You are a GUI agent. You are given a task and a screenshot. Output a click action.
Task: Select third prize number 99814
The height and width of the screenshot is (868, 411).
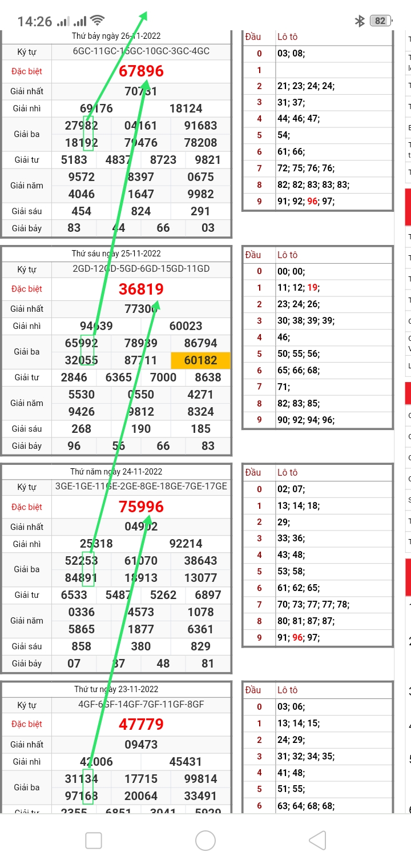tap(200, 779)
